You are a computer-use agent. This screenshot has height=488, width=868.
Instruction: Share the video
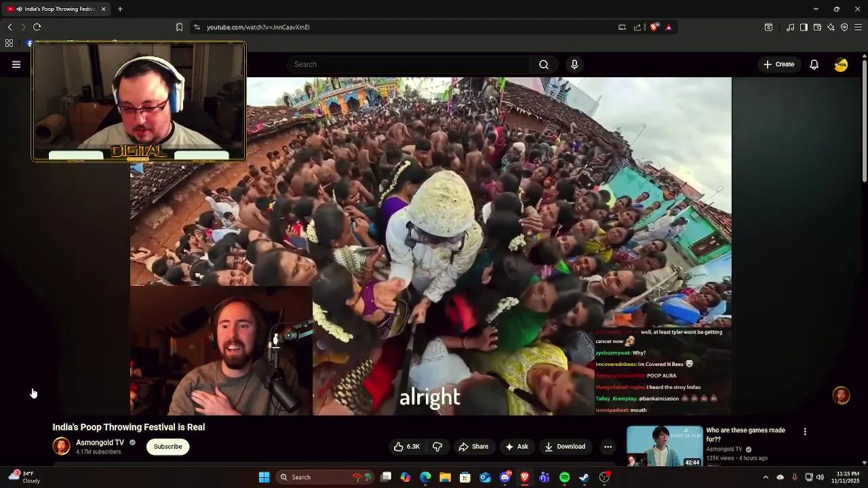473,447
